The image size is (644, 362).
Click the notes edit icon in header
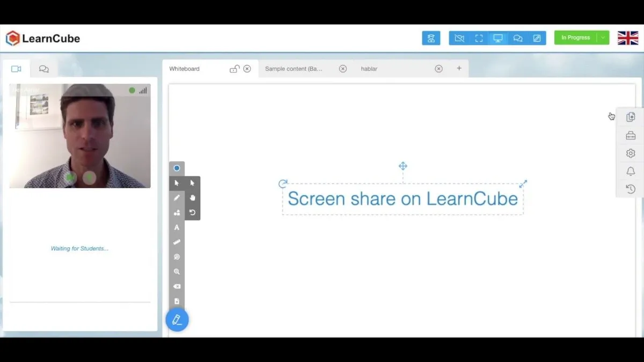[x=537, y=38]
